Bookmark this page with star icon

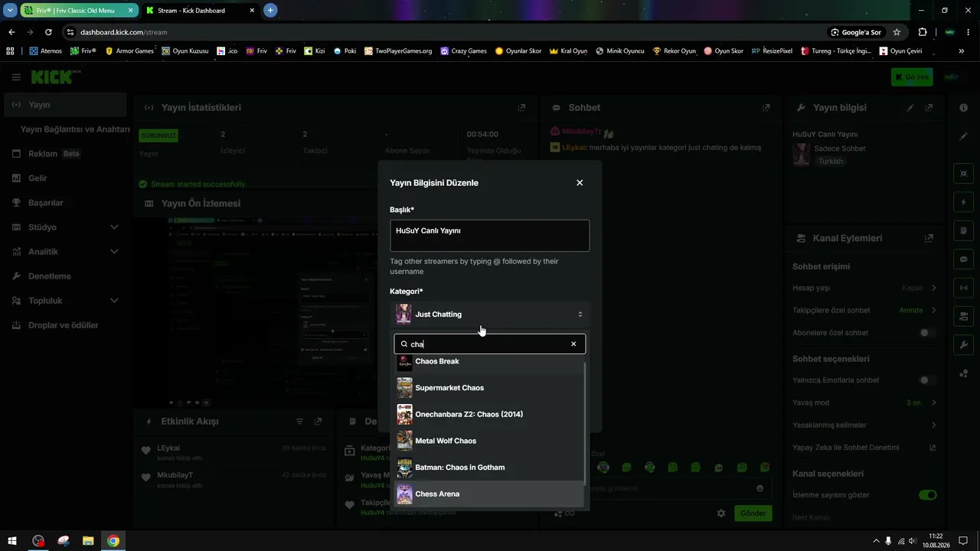[897, 32]
